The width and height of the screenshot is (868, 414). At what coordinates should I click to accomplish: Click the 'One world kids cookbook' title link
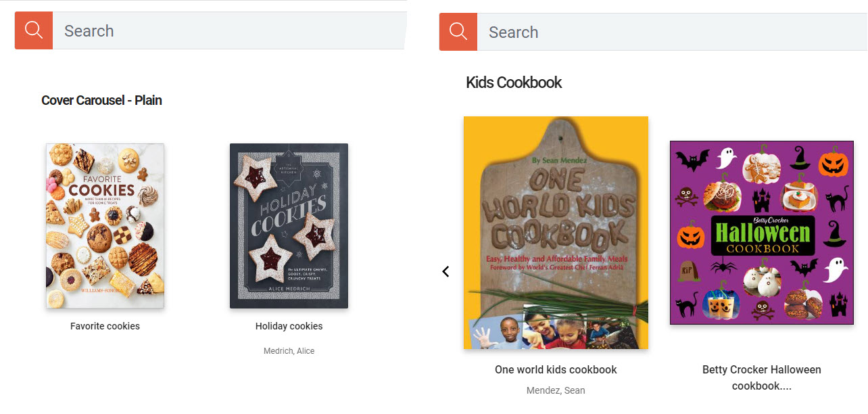pos(556,370)
